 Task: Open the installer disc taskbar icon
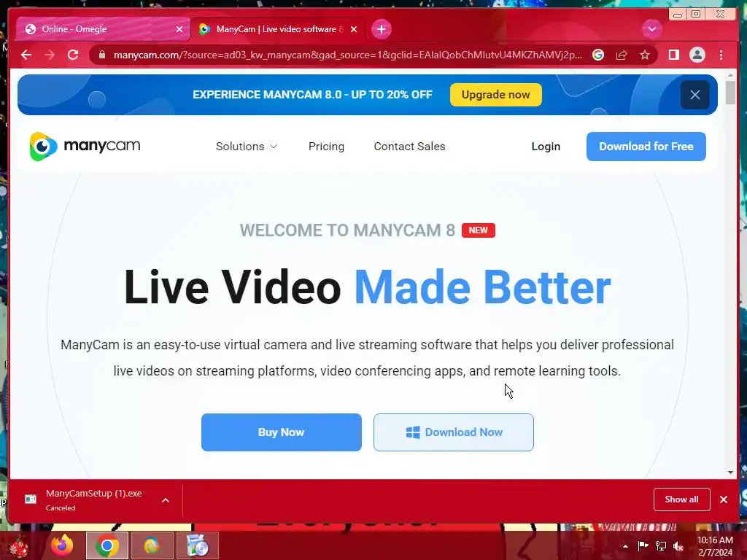click(198, 545)
